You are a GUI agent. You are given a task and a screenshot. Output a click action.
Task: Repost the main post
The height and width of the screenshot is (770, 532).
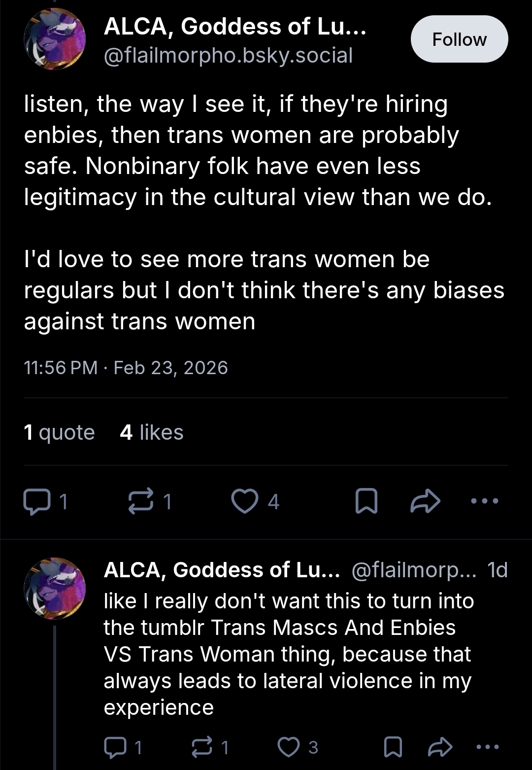click(141, 501)
